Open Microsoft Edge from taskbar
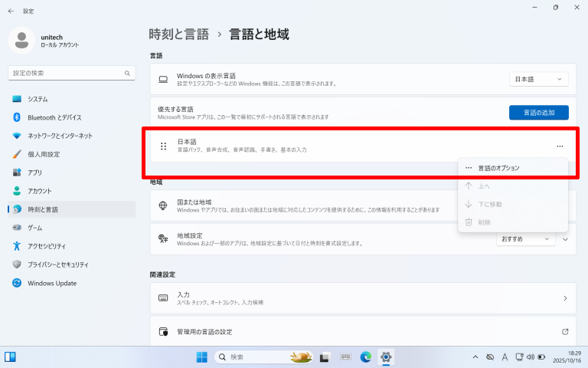 coord(366,357)
